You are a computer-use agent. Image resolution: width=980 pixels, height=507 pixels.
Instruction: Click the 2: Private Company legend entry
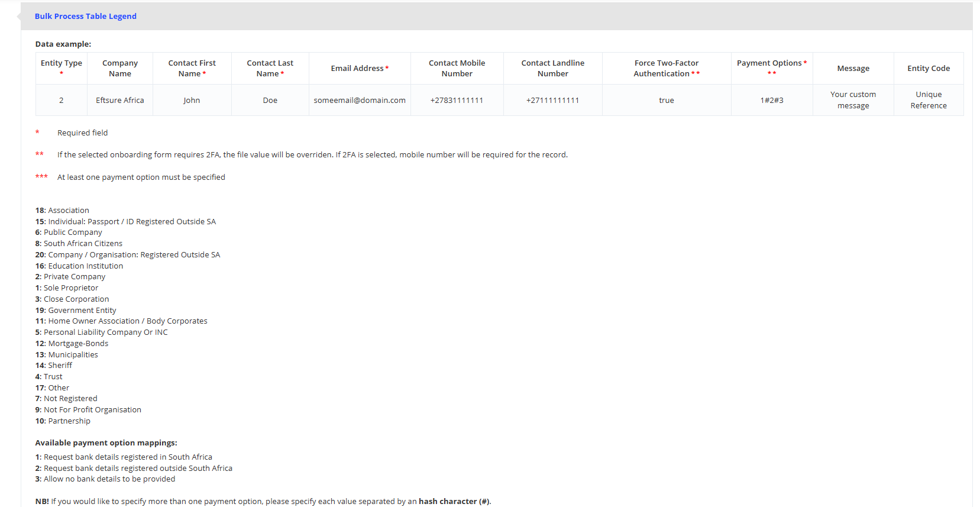(70, 277)
